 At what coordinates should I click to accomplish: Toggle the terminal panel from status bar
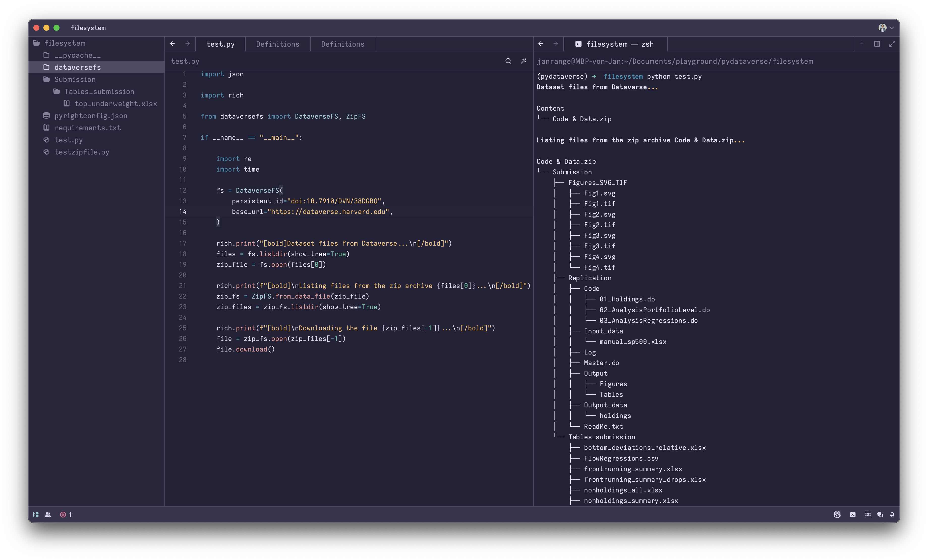853,514
